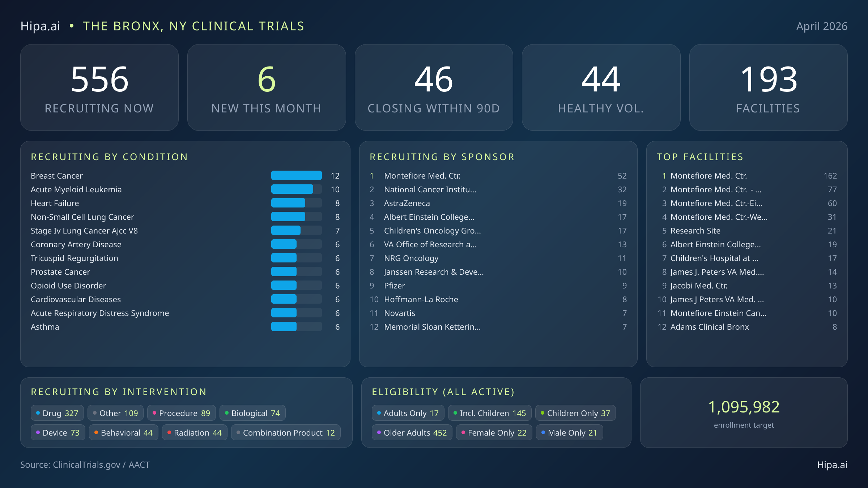Viewport: 868px width, 488px height.
Task: Click the 44 Healthy Vol. card
Action: 601,87
